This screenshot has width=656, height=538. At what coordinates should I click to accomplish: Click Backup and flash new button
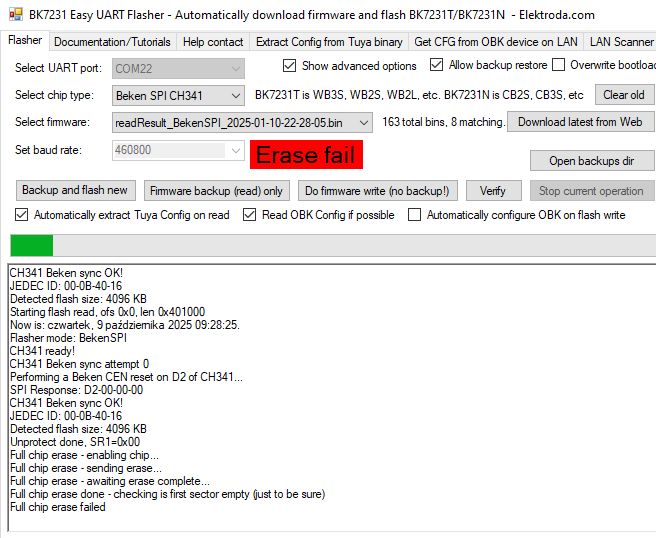tap(75, 190)
